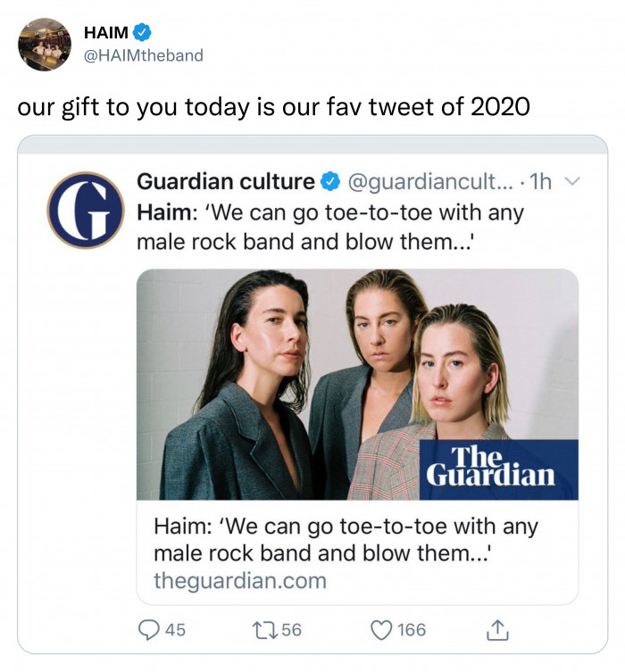This screenshot has width=625, height=672.
Task: Open HAIM's profile picture avatar
Action: [45, 44]
